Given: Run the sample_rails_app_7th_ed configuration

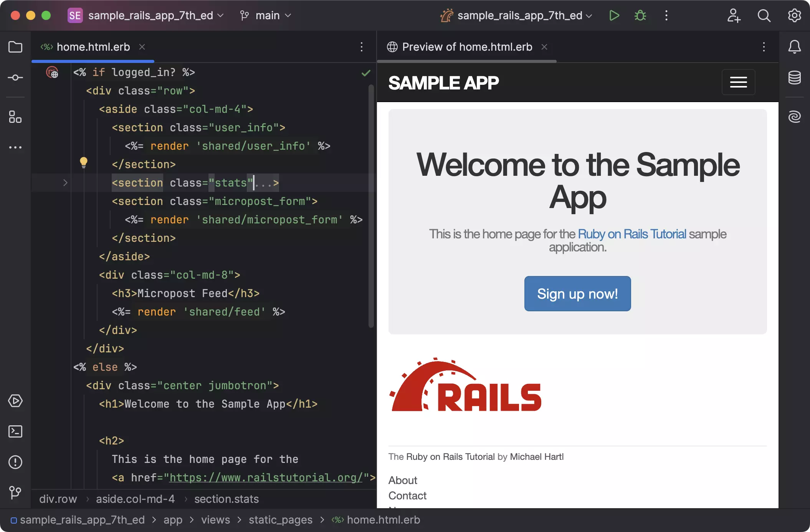Looking at the screenshot, I should pyautogui.click(x=614, y=15).
